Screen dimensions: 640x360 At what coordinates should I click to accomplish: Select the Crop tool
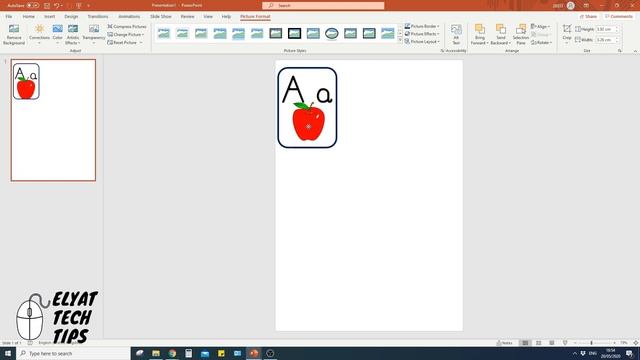[x=567, y=34]
